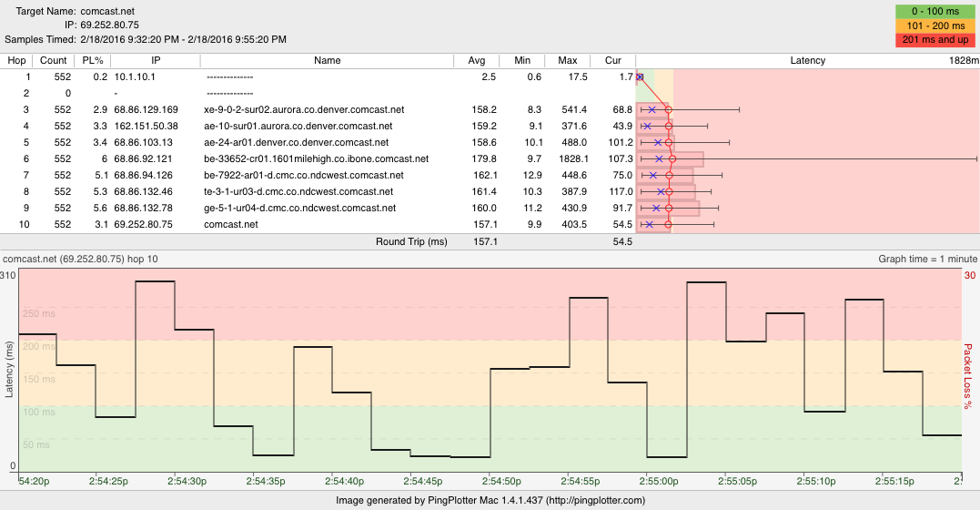Click the Graph time = 1 minute label
Screen dimensions: 980x510
tap(927, 259)
